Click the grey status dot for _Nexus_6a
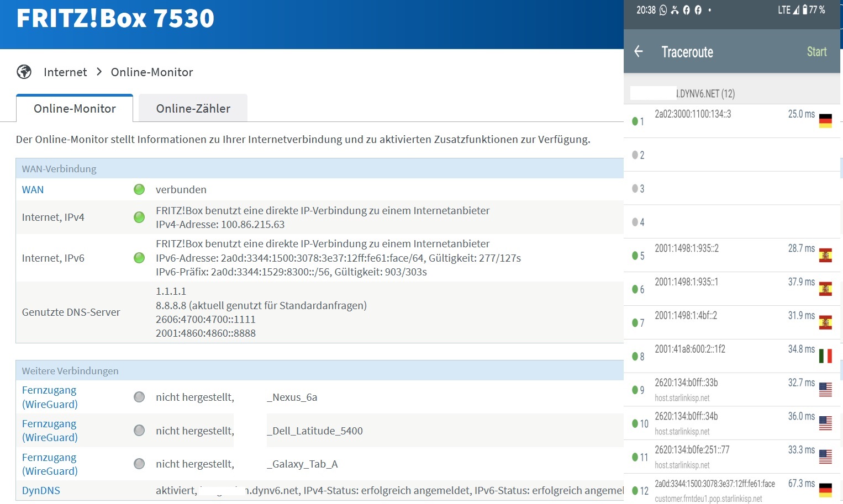 tap(139, 397)
